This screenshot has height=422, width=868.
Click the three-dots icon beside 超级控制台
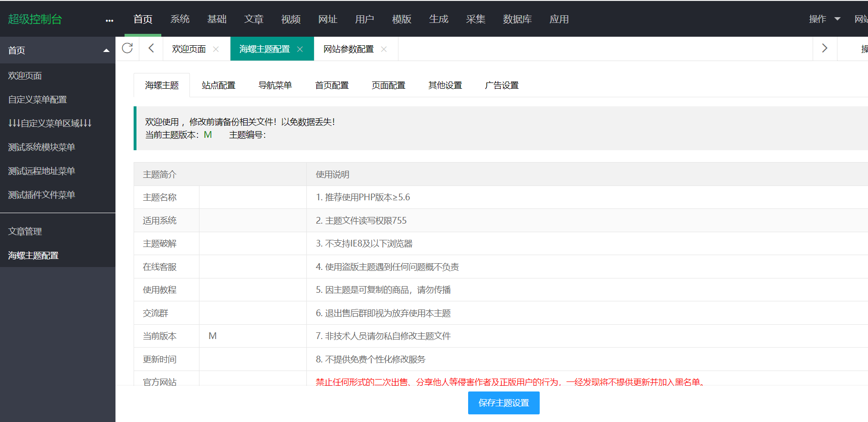(x=109, y=21)
